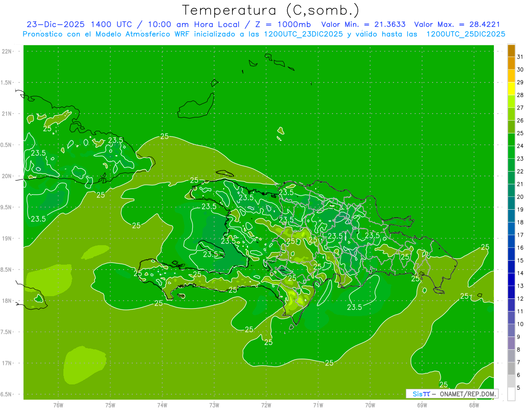This screenshot has width=532, height=411.
Task: Click the '31' value on the color scale
Action: tap(520, 57)
